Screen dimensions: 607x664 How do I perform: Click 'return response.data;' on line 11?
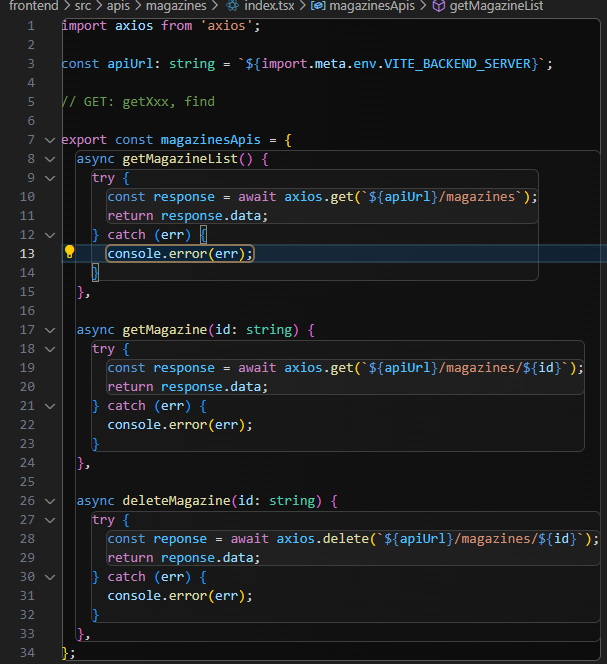(x=188, y=216)
